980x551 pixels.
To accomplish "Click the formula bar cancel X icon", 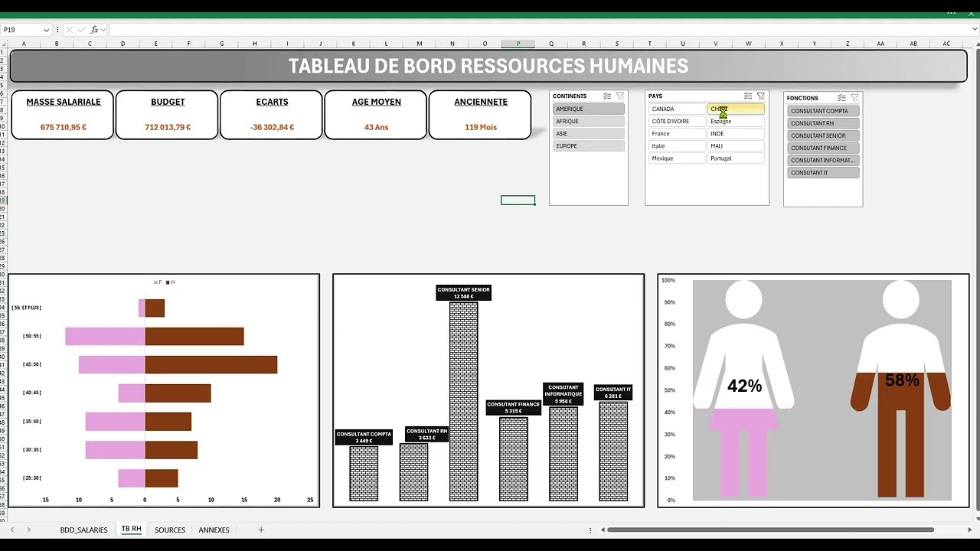I will pos(69,30).
